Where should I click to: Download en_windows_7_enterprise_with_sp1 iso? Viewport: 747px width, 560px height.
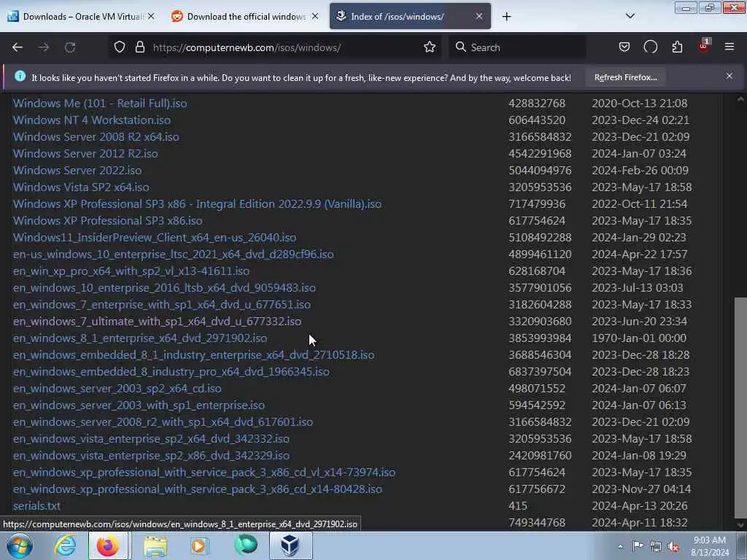coord(161,305)
